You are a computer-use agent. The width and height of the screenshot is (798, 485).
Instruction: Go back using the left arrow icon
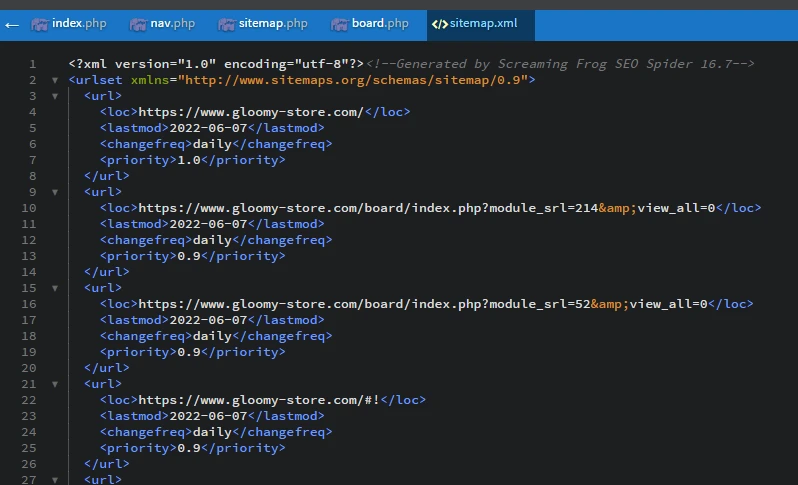pos(12,24)
